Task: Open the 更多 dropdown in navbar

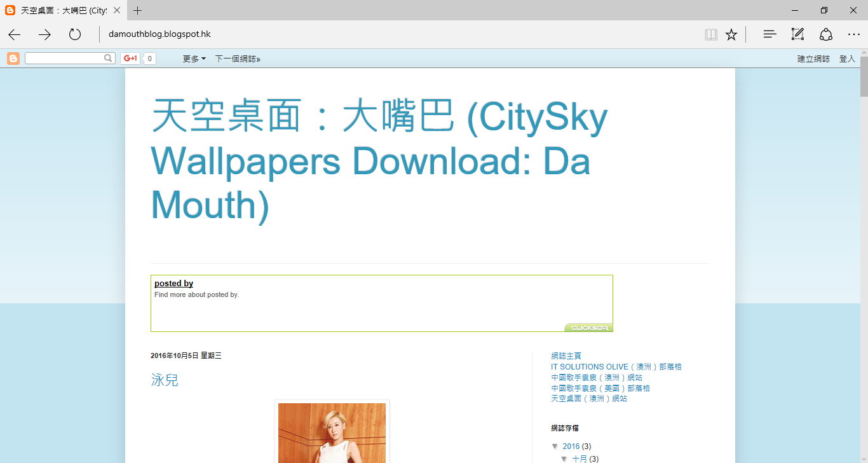Action: click(194, 59)
